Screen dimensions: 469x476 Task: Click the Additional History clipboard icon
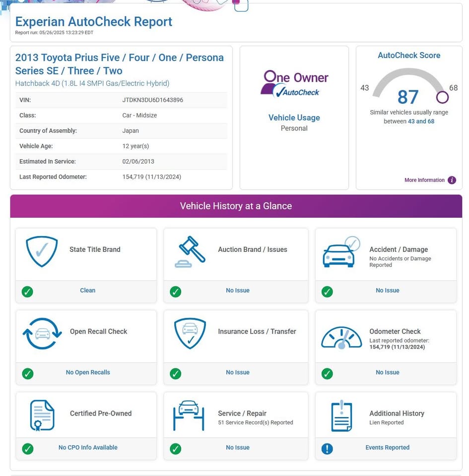[341, 416]
